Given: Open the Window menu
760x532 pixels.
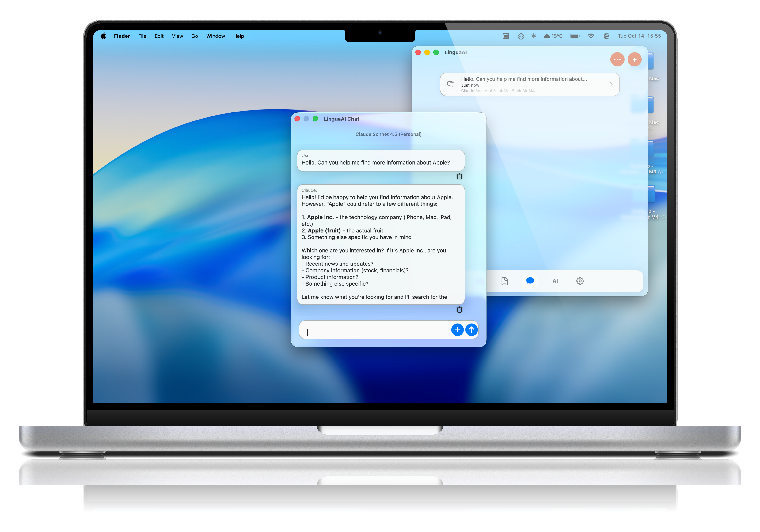Looking at the screenshot, I should (215, 36).
